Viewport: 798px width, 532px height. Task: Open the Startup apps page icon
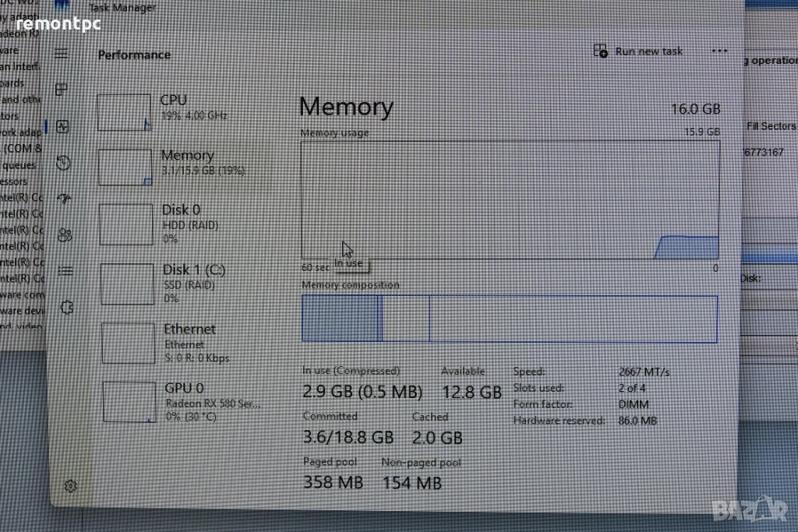tap(64, 199)
